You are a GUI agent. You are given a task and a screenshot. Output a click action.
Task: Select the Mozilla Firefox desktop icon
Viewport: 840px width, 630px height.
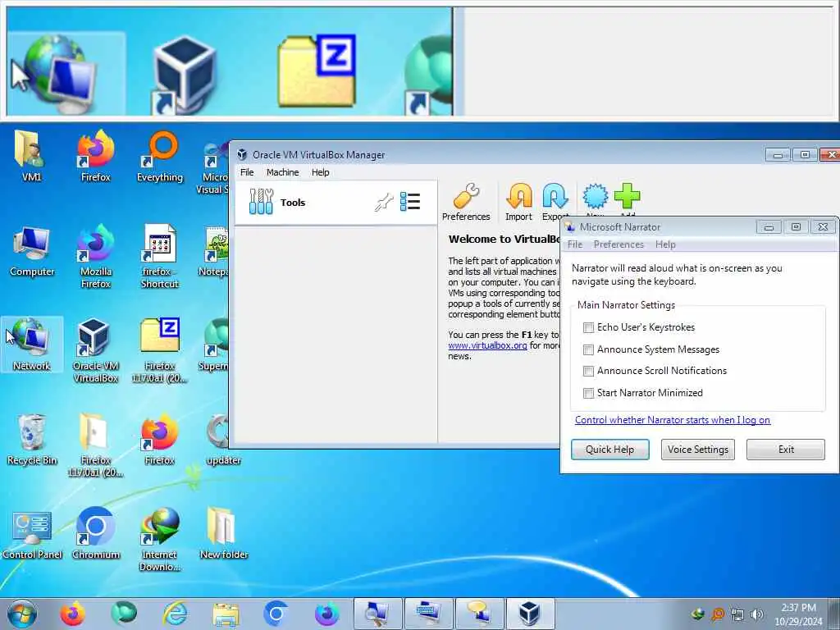pos(95,256)
